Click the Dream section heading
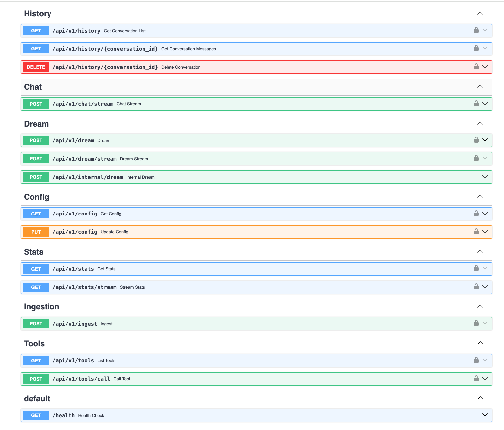Viewport: 504px width, 430px height. (x=36, y=124)
